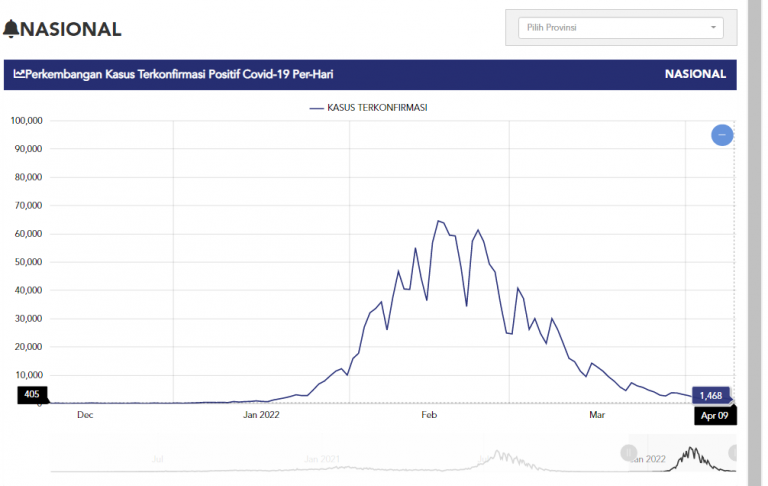The height and width of the screenshot is (486, 768).
Task: Click the 405 value label on the y-axis
Action: [x=31, y=395]
